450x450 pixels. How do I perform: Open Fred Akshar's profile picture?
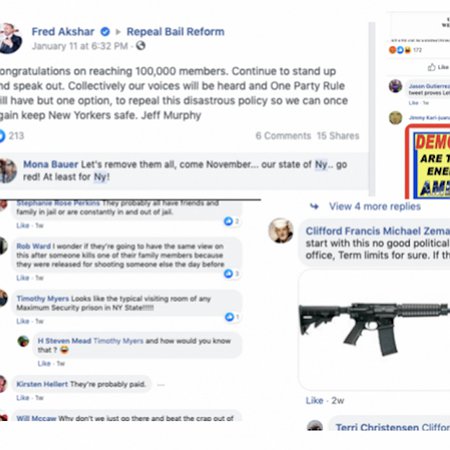coord(10,38)
